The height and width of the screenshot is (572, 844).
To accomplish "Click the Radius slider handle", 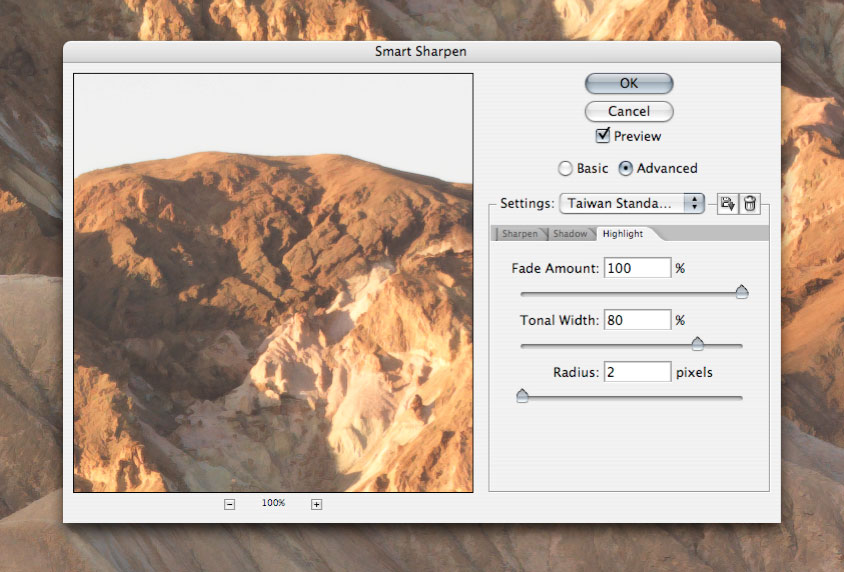I will coord(522,396).
